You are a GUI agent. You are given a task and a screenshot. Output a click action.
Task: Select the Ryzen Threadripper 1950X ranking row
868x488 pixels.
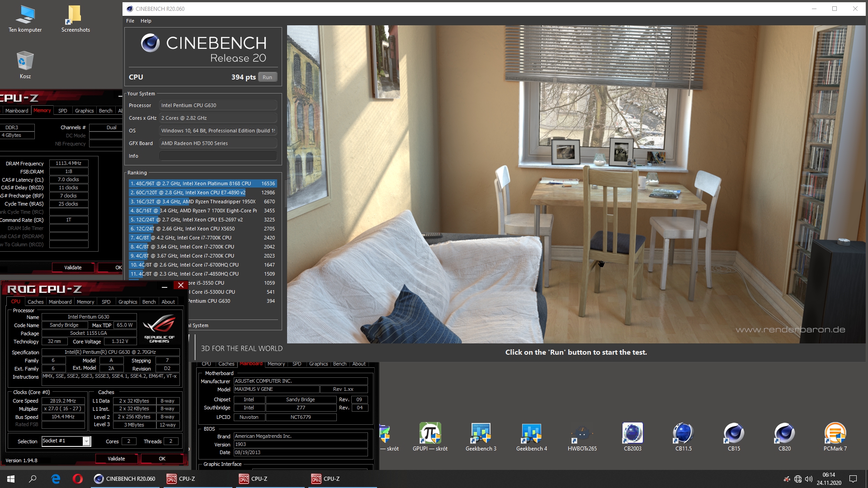pos(203,202)
